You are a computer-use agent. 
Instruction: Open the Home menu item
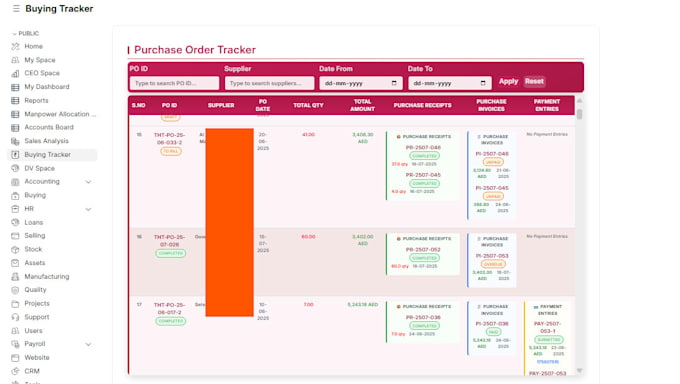(33, 46)
